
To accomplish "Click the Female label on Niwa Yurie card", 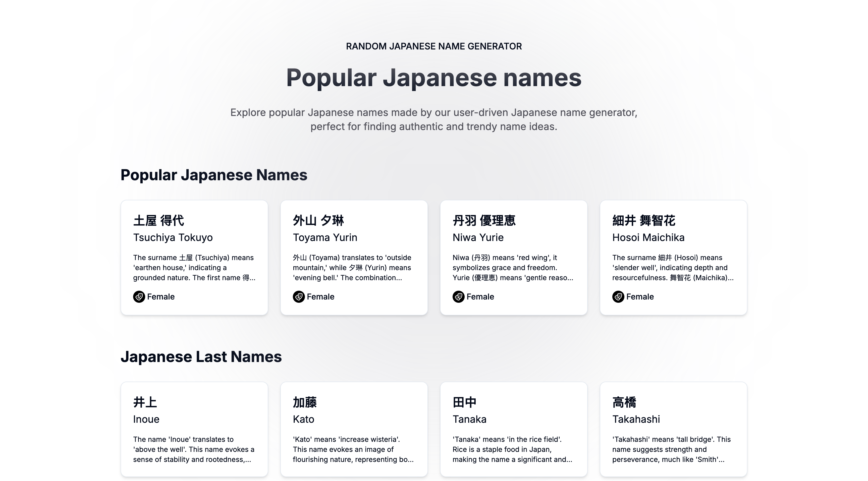I will tap(480, 297).
